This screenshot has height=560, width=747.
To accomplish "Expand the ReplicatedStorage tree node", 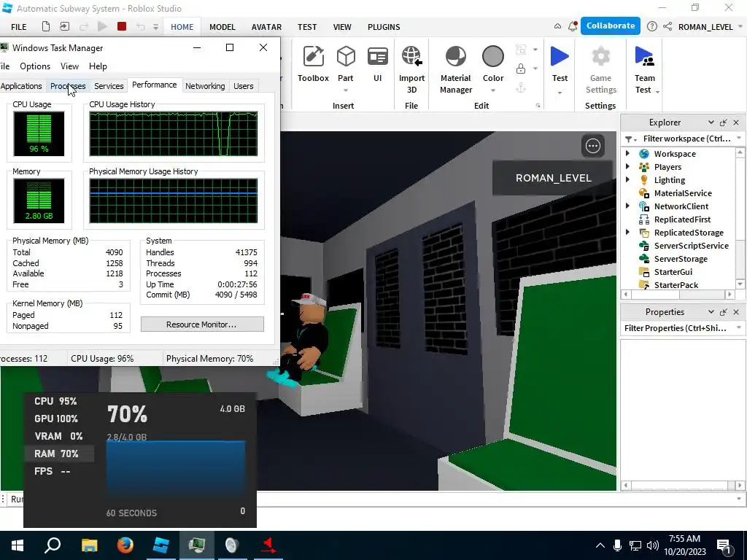I will point(627,232).
